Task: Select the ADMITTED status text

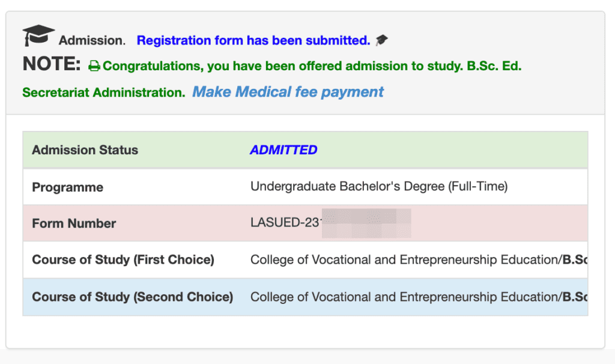Action: [x=283, y=150]
